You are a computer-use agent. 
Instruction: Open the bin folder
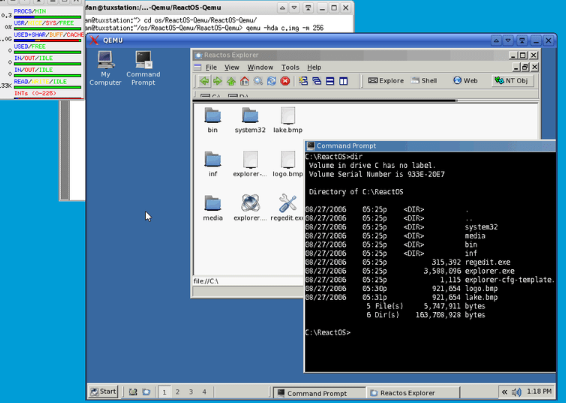pyautogui.click(x=213, y=120)
